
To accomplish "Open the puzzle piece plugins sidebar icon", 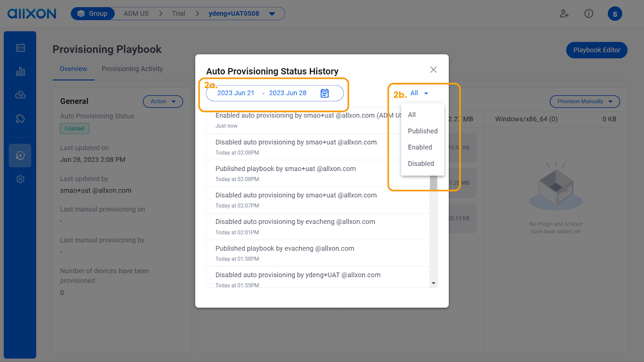I will pos(20,119).
